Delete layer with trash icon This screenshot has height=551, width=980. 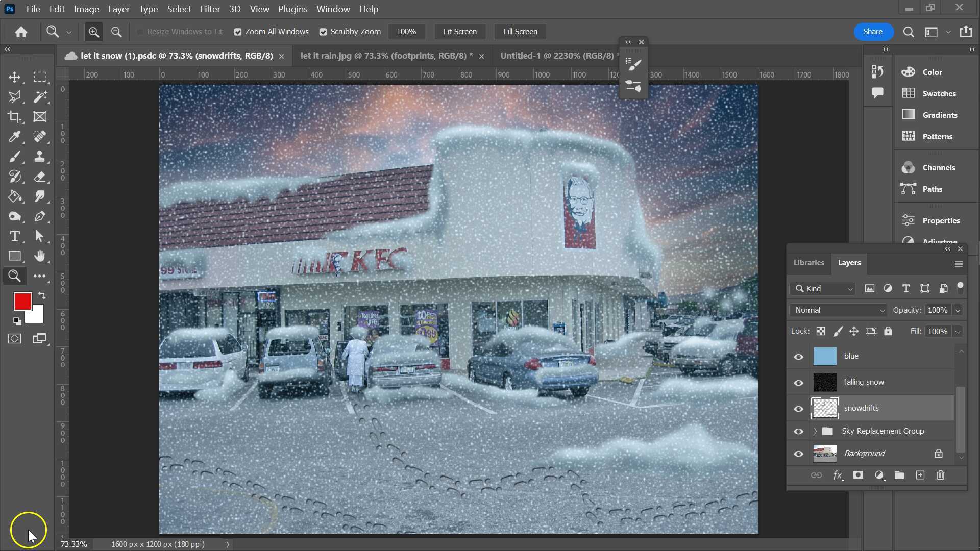point(941,475)
